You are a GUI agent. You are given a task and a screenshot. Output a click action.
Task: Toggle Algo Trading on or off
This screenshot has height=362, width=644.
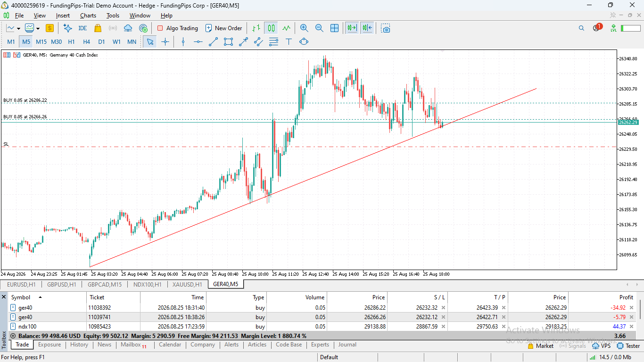[x=177, y=28]
